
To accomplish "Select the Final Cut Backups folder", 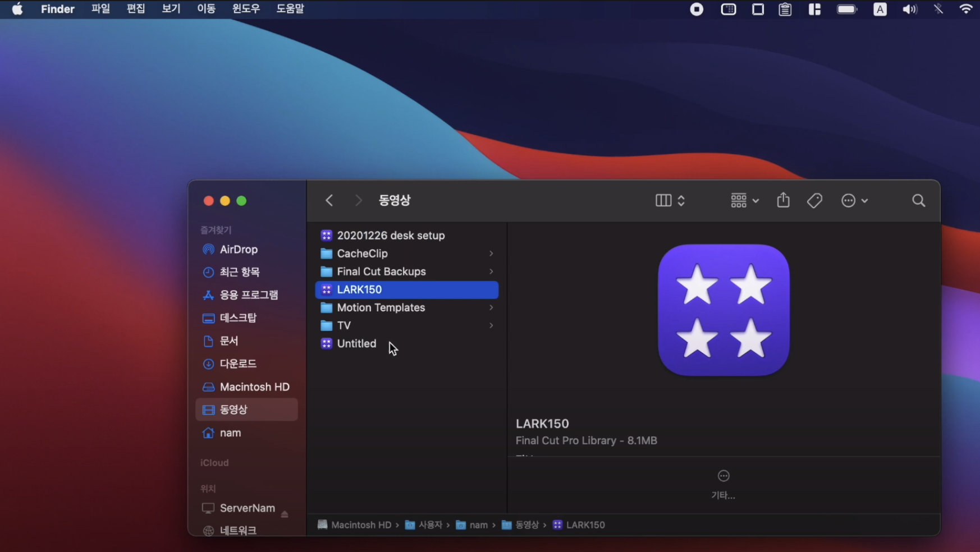I will coord(407,272).
